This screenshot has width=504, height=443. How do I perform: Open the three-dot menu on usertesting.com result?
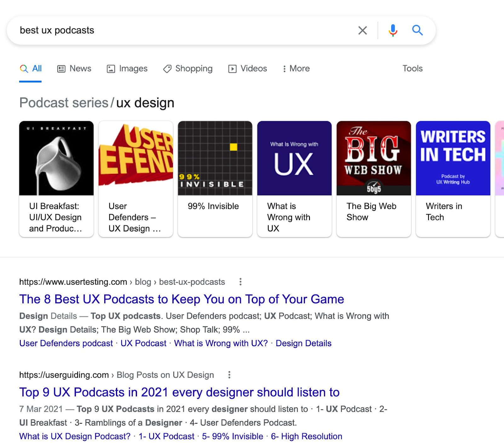(240, 282)
